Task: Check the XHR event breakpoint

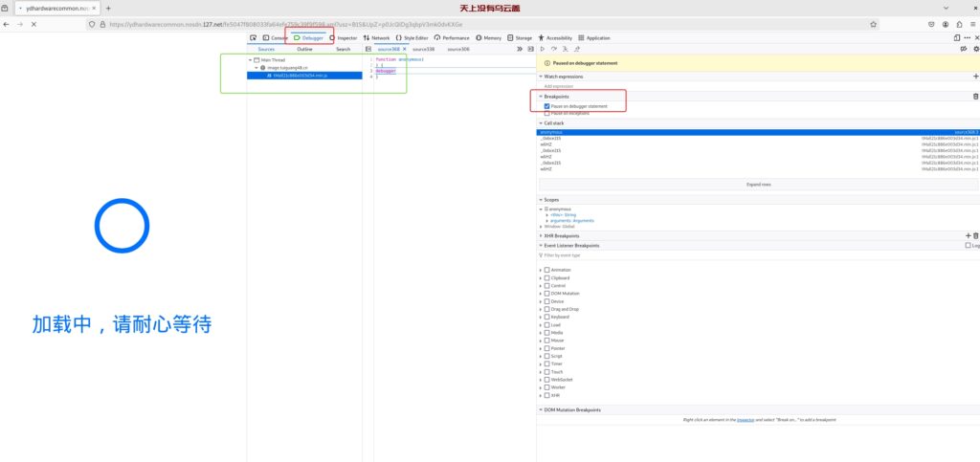Action: [546, 395]
